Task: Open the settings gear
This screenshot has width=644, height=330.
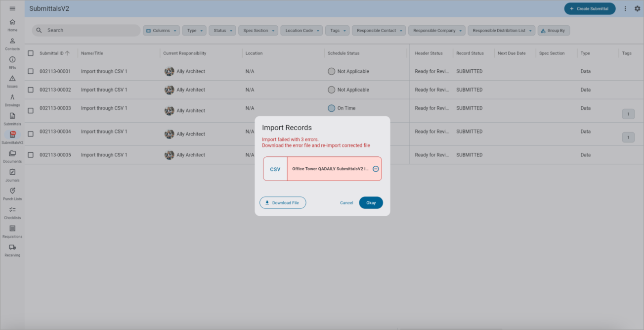Action: (637, 8)
